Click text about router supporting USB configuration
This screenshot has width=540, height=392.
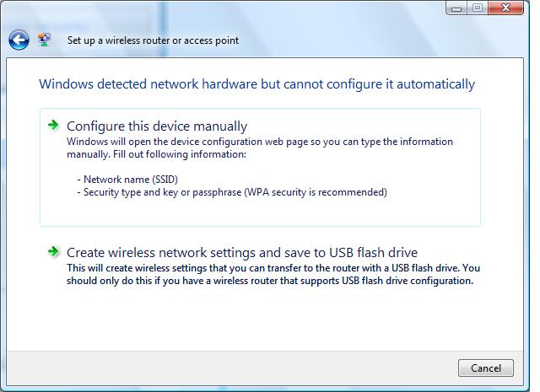point(270,281)
